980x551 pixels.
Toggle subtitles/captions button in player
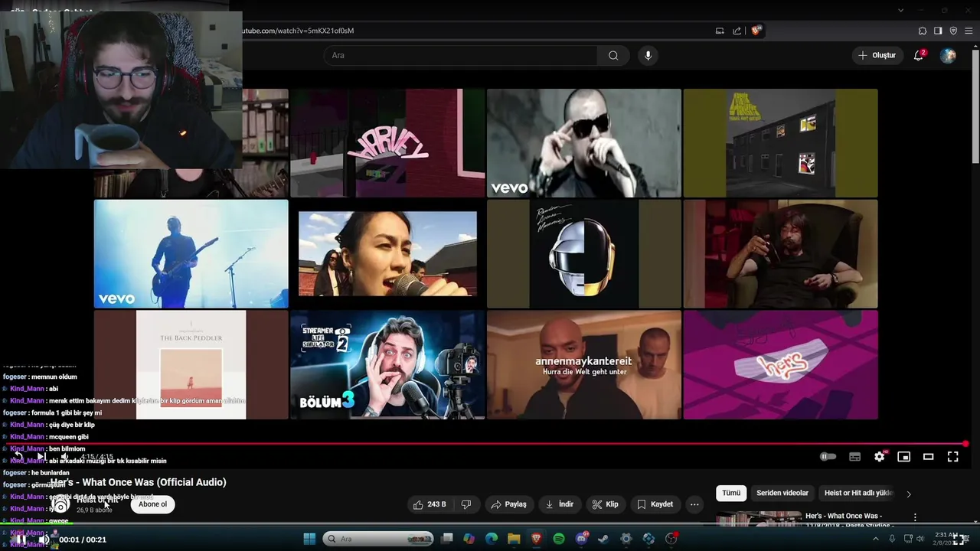(x=854, y=457)
